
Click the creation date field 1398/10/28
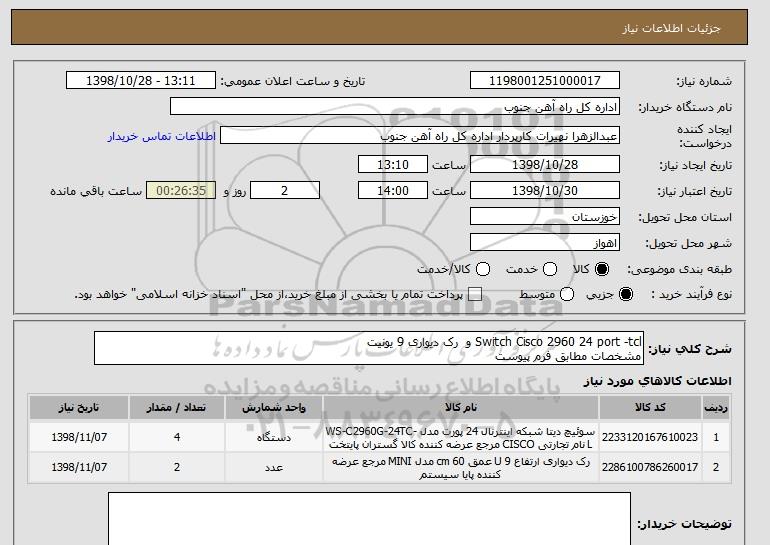(x=545, y=164)
